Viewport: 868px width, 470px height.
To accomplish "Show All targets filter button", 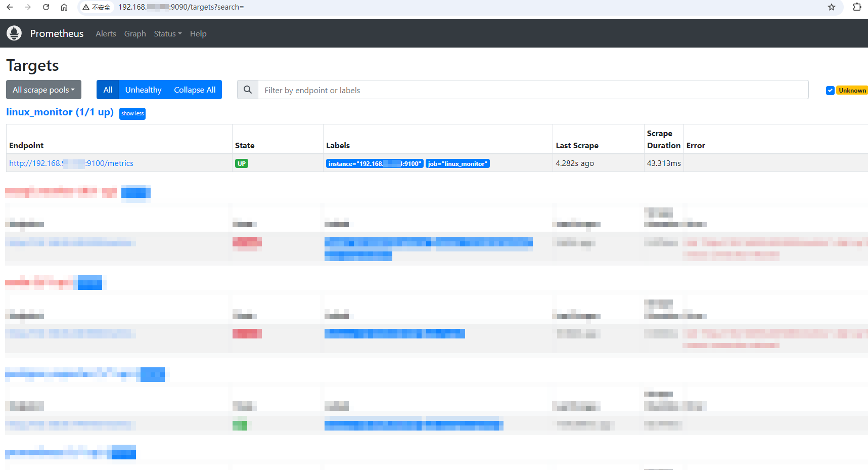I will tap(108, 90).
